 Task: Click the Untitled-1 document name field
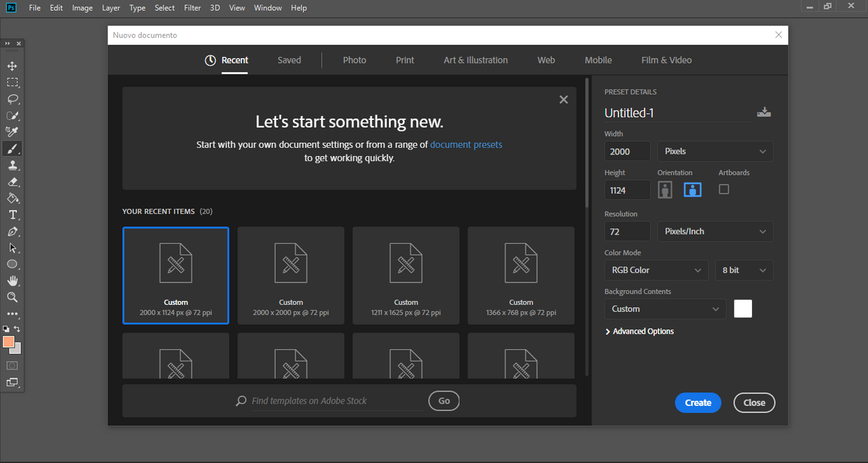click(677, 113)
